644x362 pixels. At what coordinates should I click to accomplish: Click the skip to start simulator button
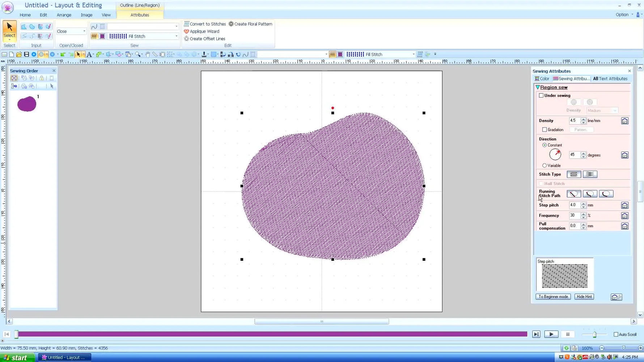[x=7, y=335]
